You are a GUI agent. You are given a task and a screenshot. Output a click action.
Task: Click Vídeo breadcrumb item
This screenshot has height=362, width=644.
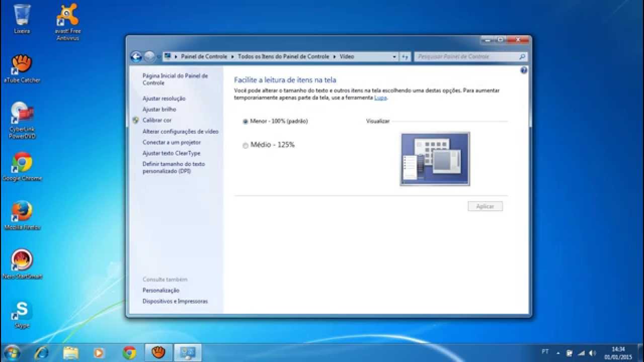coord(347,57)
